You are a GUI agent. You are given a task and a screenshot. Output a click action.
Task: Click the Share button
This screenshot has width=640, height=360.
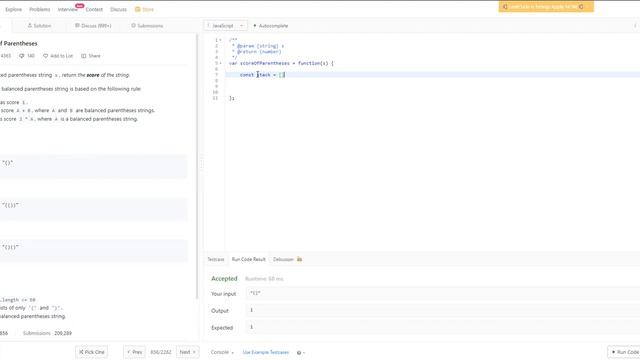91,56
